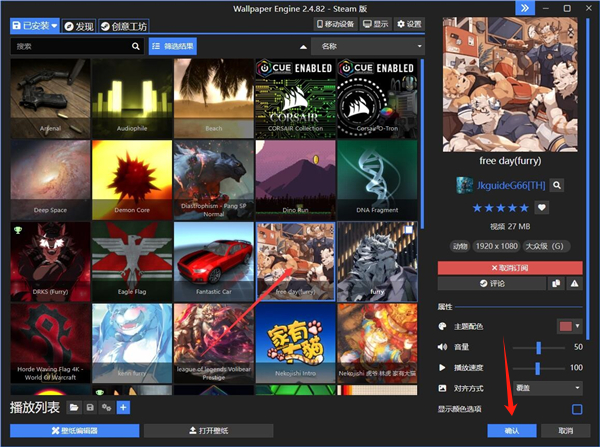
Task: Click the search magnifier icon in search box
Action: 136,46
